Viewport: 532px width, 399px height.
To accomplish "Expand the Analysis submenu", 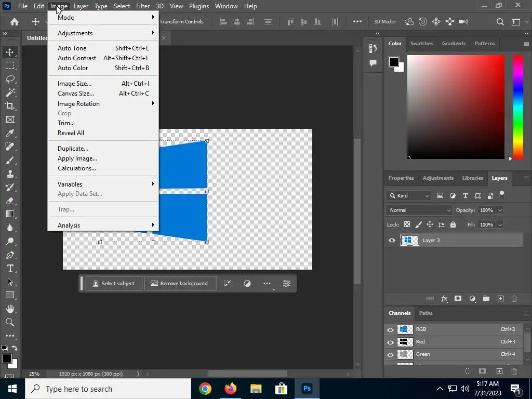I will coord(103,225).
